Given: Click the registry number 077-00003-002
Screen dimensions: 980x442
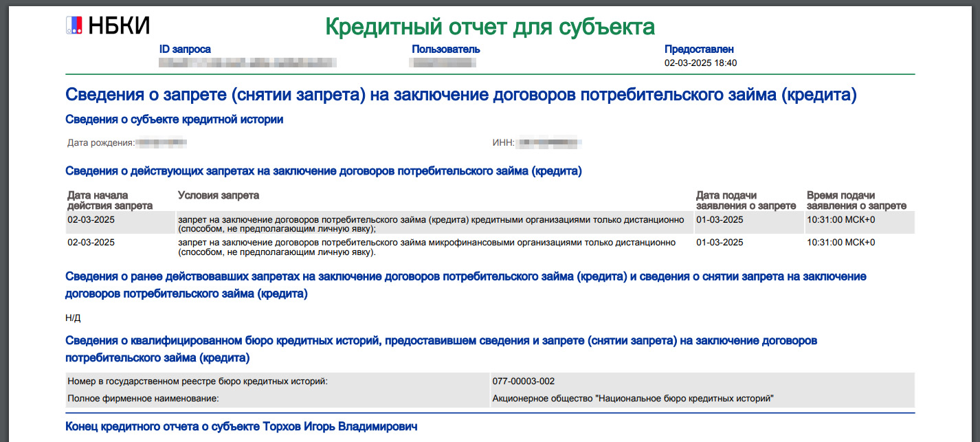Looking at the screenshot, I should (x=523, y=382).
